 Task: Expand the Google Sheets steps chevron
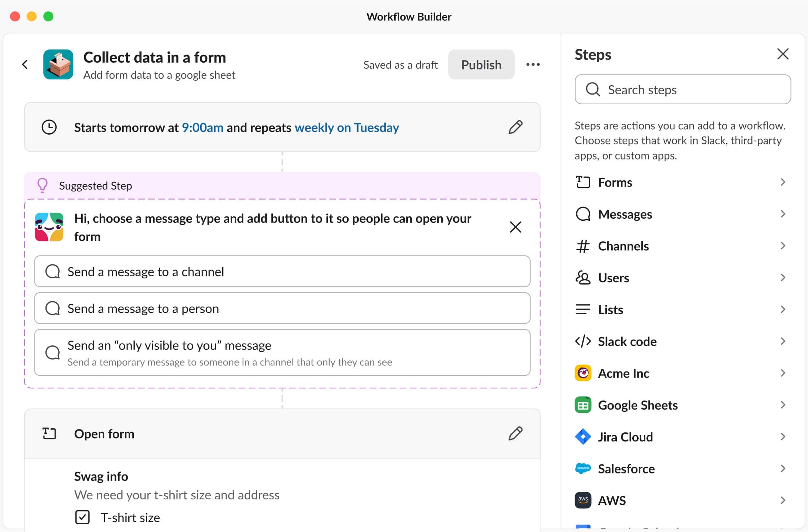coord(783,405)
